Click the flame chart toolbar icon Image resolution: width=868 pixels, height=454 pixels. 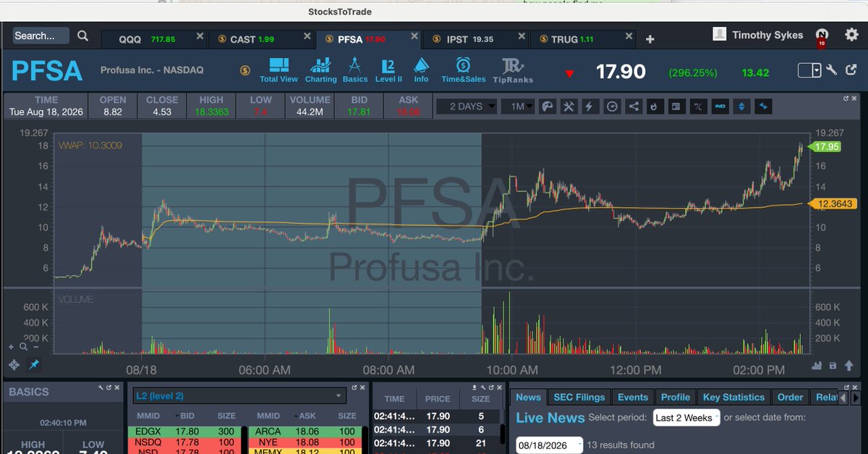pos(654,106)
